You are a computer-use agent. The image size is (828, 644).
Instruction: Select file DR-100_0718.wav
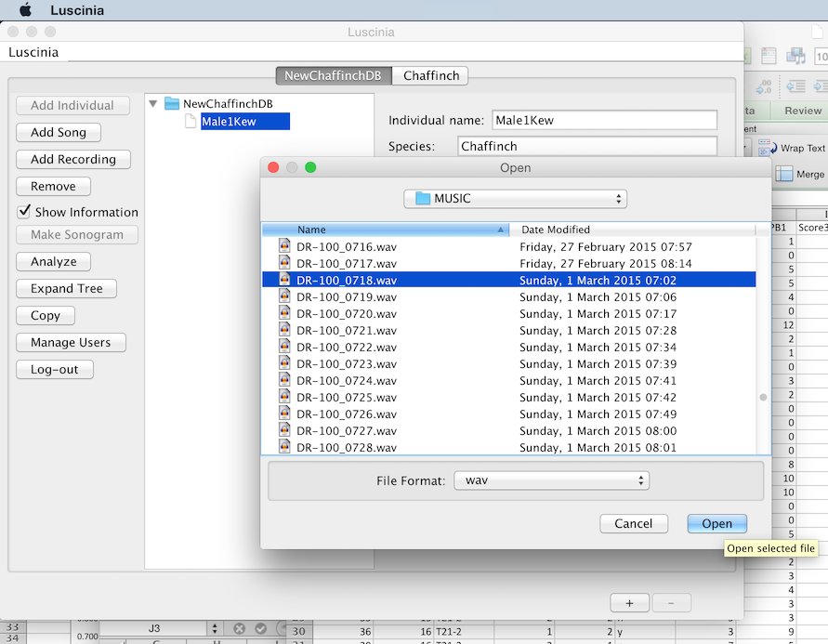point(509,281)
